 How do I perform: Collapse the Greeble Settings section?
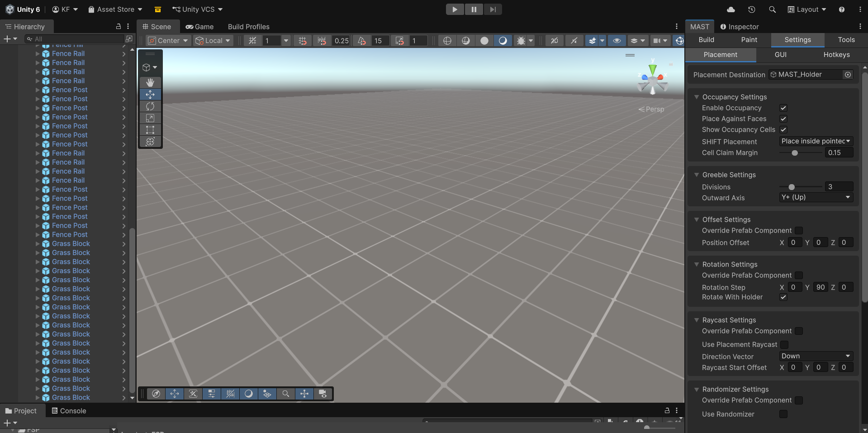697,175
